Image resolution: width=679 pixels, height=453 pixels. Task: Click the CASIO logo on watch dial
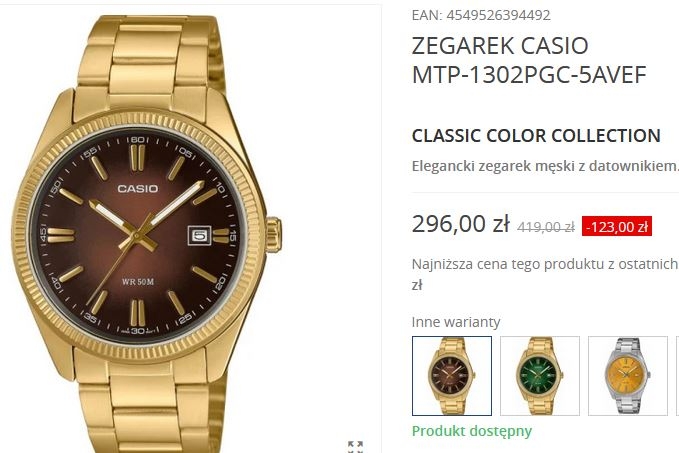[138, 188]
